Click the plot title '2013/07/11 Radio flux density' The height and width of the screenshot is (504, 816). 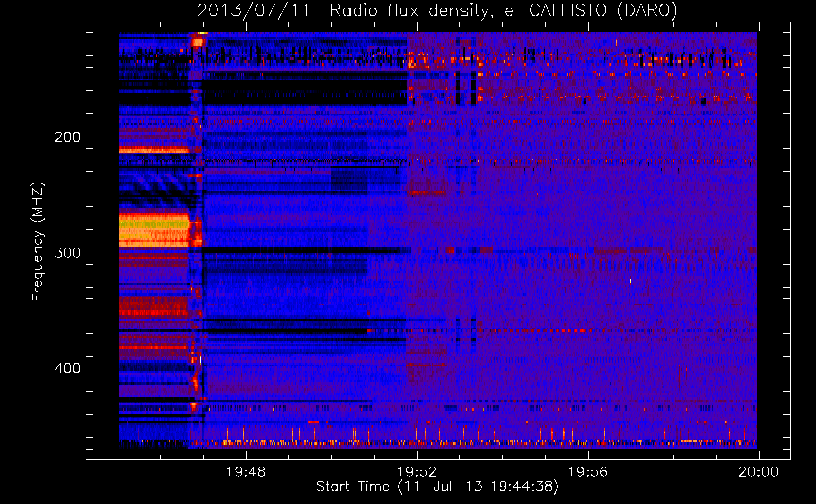click(x=437, y=11)
